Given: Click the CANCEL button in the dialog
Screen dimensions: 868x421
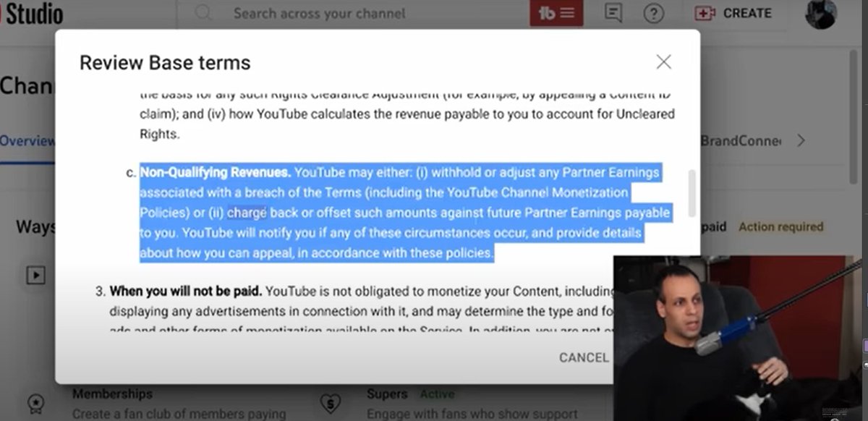Looking at the screenshot, I should [x=584, y=357].
